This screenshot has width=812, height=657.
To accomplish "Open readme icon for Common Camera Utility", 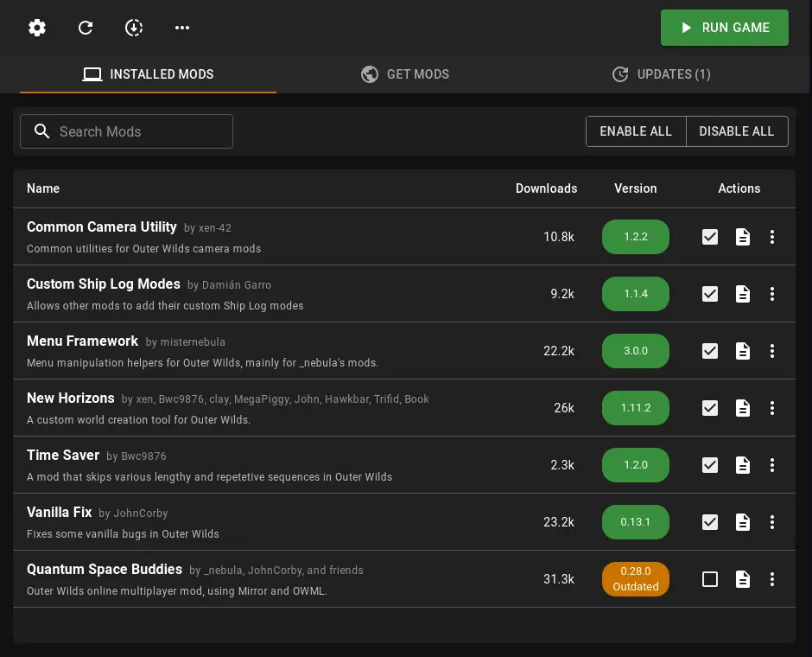I will point(743,237).
